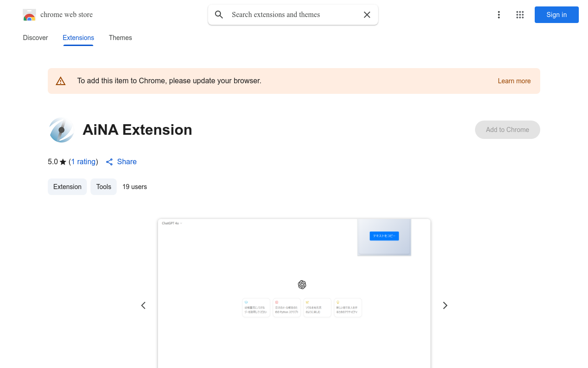Select the Extension category chip
The width and height of the screenshot is (588, 368).
pyautogui.click(x=67, y=187)
